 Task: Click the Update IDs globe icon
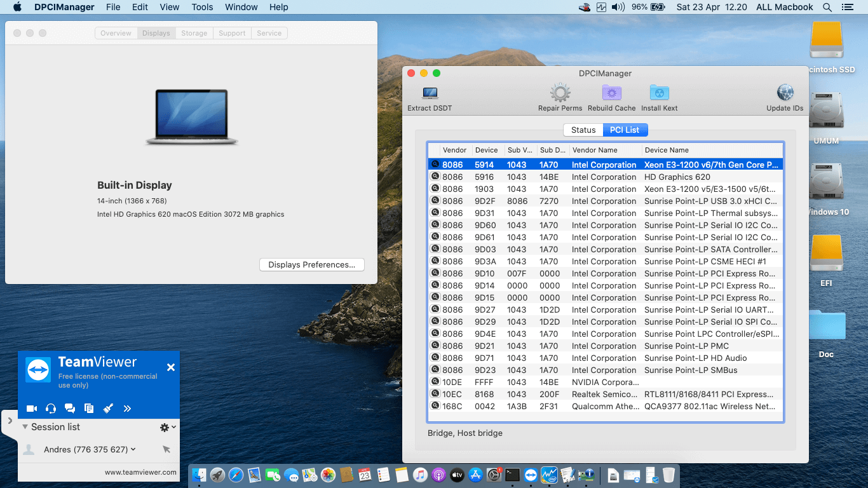pos(785,93)
